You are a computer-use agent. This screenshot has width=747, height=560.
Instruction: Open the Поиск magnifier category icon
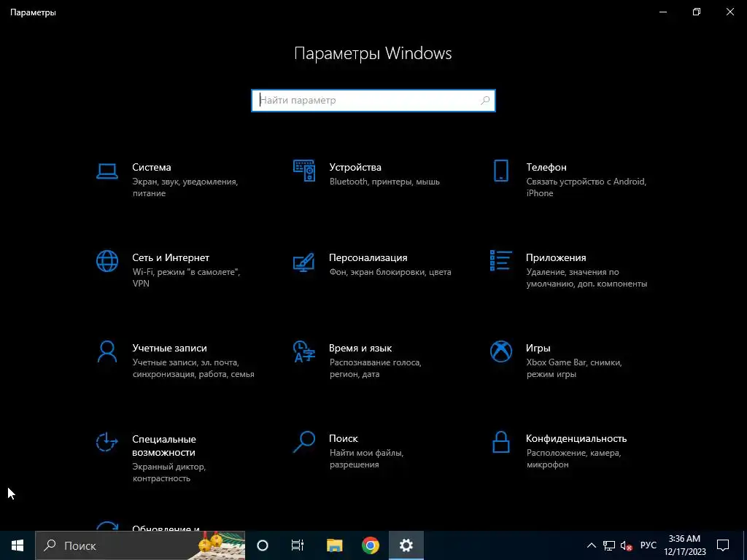(x=304, y=442)
